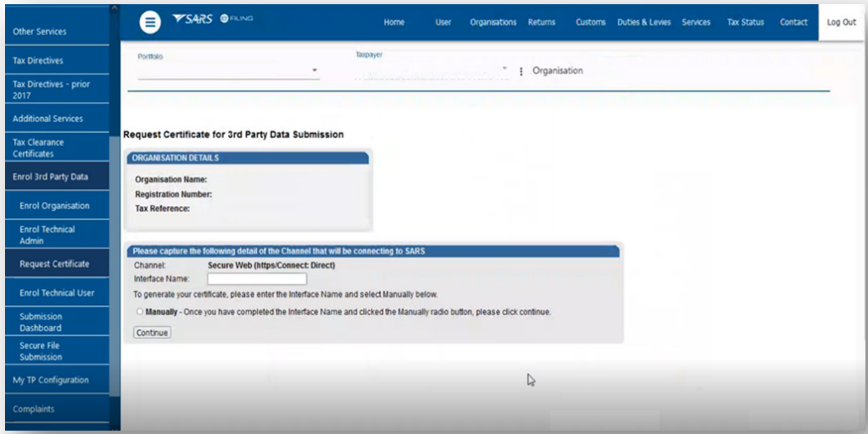The height and width of the screenshot is (434, 868).
Task: Open the User menu
Action: tap(442, 23)
